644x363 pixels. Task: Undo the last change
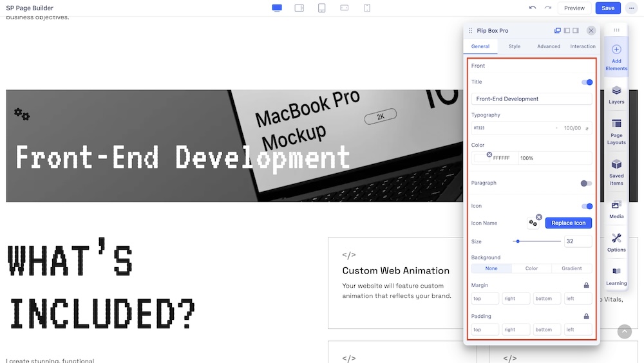[532, 8]
